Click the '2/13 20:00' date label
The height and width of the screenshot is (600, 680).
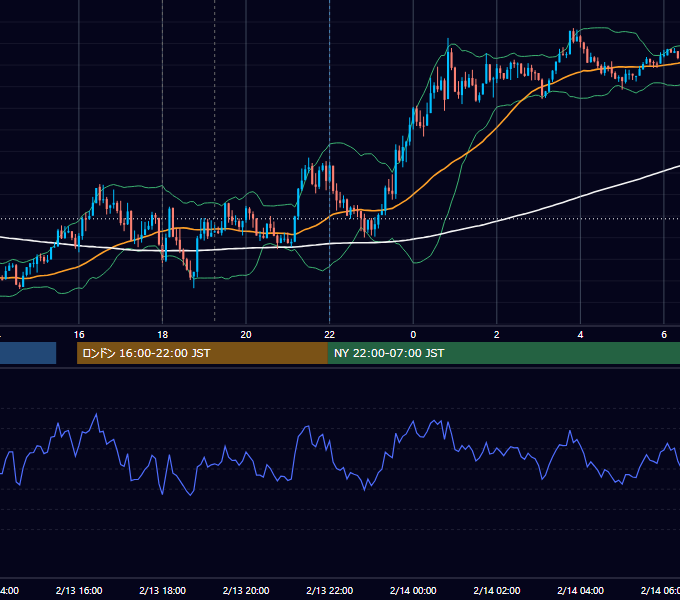[x=246, y=590]
